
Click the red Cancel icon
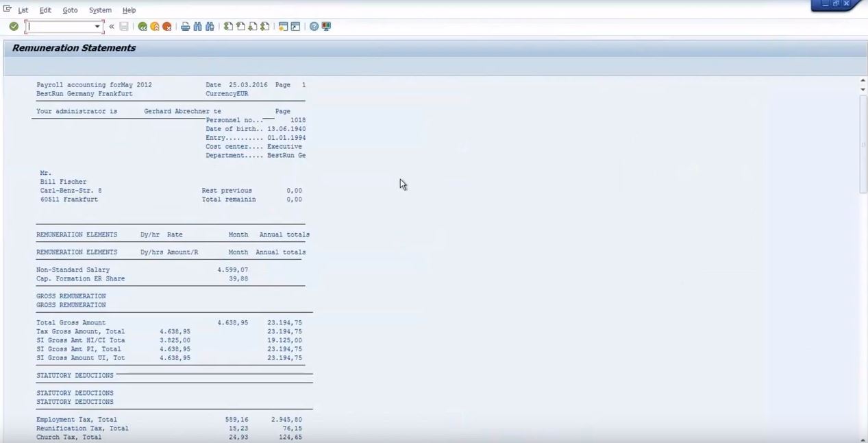(x=166, y=27)
